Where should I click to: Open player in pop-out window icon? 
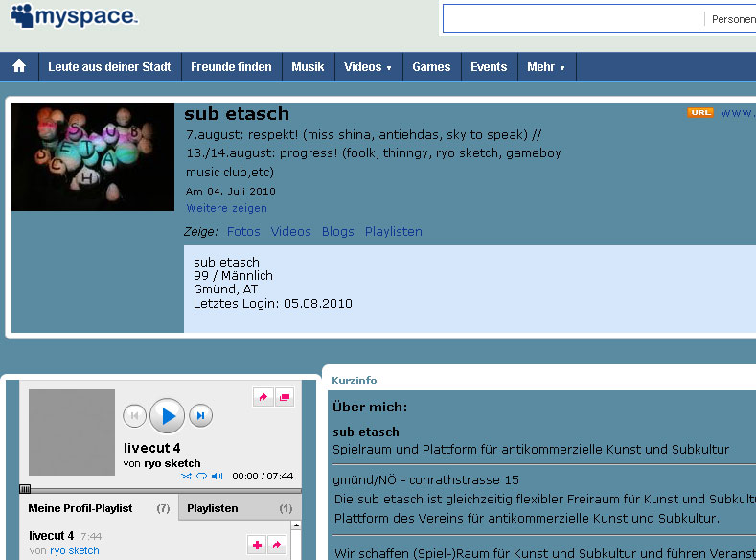click(x=285, y=397)
